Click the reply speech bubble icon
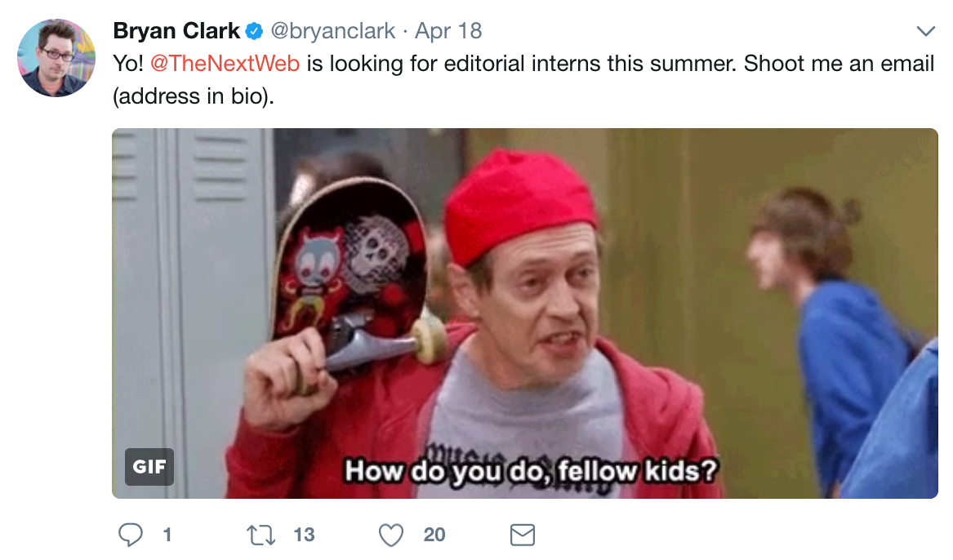Image resolution: width=953 pixels, height=560 pixels. (x=130, y=535)
